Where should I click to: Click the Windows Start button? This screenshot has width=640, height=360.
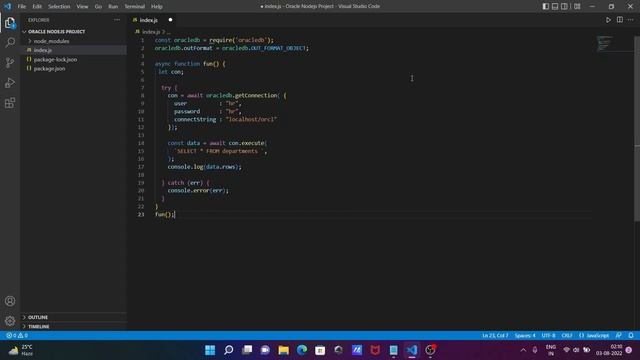[x=210, y=350]
